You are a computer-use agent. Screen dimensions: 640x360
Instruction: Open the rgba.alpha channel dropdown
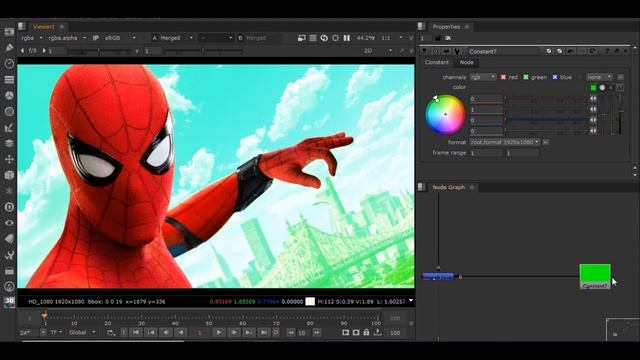point(67,38)
